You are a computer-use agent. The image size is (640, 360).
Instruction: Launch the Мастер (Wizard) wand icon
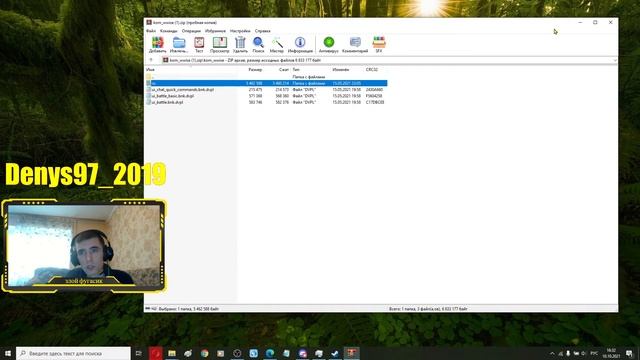click(x=277, y=44)
